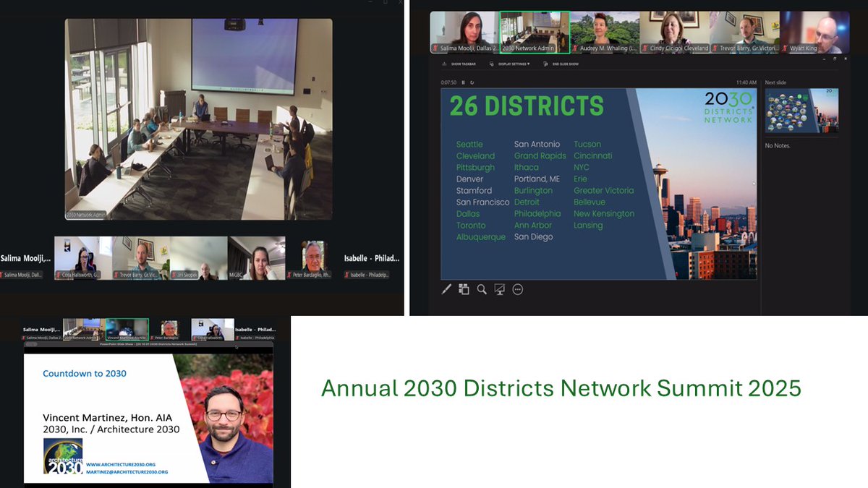Click 'Vincent Martinez, Hon. AIA' name text
This screenshot has height=488, width=868.
click(108, 417)
